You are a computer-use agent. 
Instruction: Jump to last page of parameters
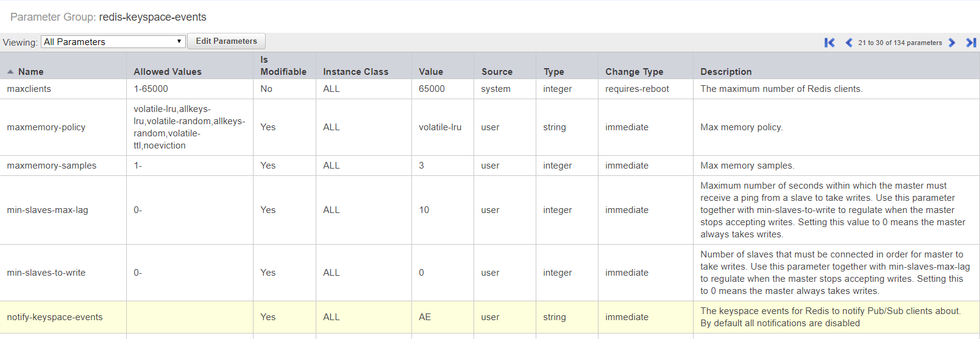971,43
